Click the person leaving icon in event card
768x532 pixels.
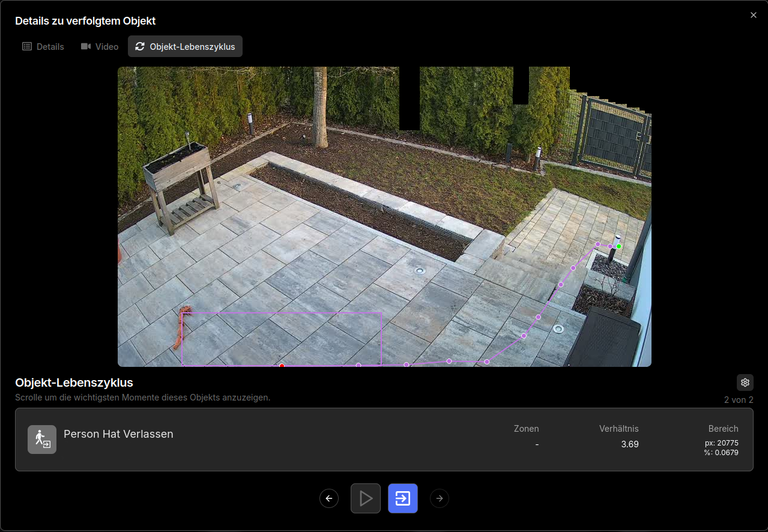42,440
